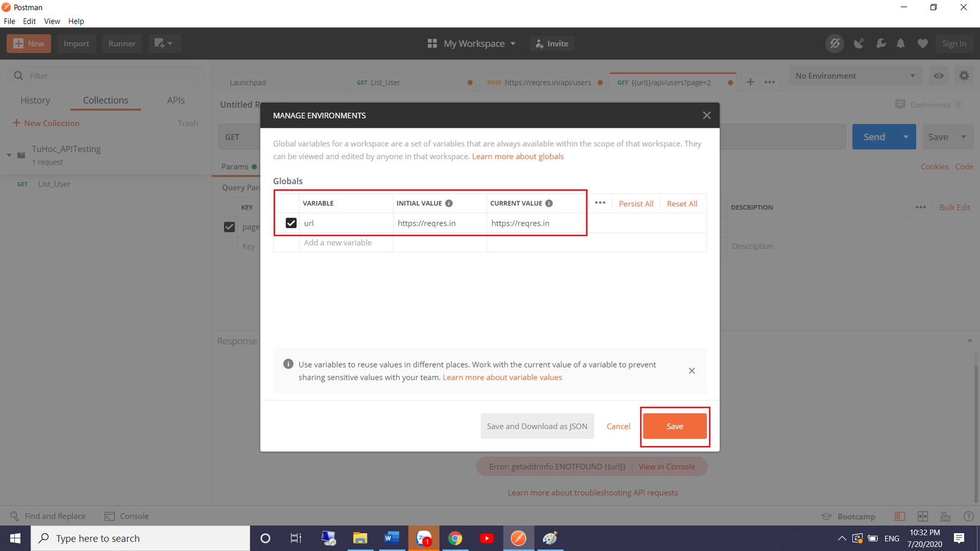This screenshot has width=980, height=551.
Task: Switch to two-pane view layout icon
Action: click(922, 516)
